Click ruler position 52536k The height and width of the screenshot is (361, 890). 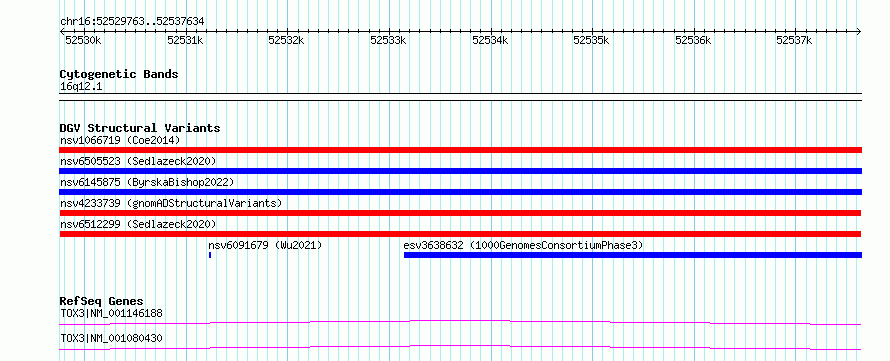(693, 40)
